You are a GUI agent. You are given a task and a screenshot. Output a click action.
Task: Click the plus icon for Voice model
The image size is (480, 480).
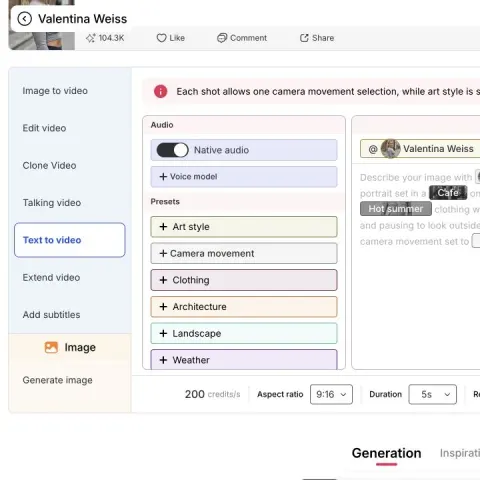pos(163,177)
